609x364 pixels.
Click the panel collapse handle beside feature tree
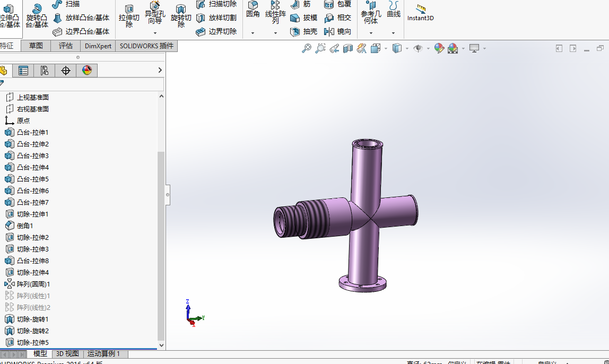[168, 195]
